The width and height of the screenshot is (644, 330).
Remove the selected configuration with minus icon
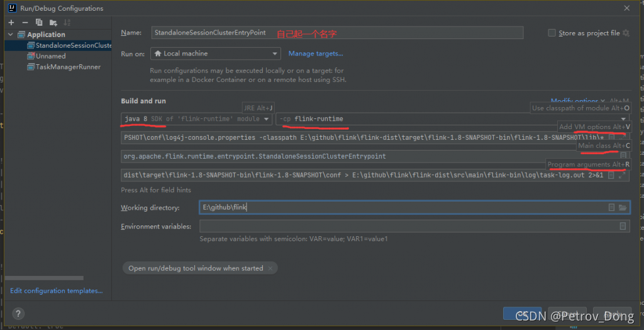(x=25, y=23)
